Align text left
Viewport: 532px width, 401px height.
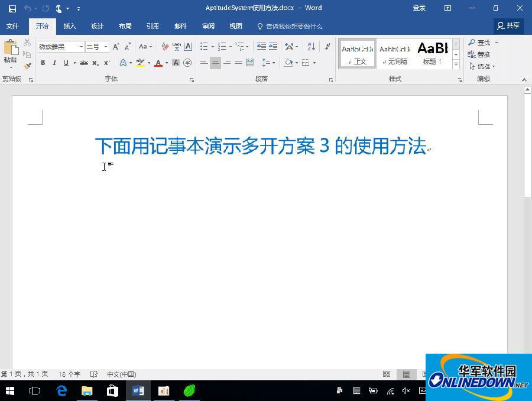coord(204,63)
